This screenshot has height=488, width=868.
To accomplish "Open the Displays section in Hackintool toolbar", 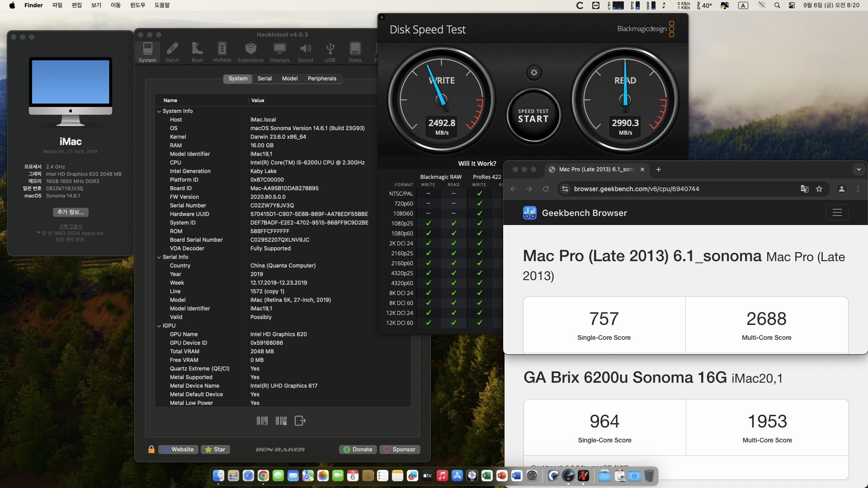I will [x=280, y=52].
